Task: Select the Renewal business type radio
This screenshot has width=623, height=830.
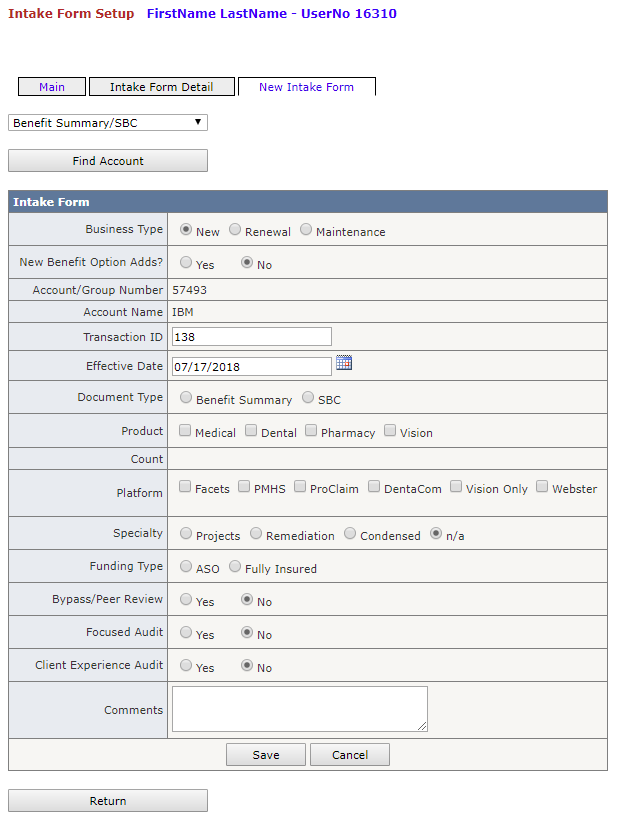Action: click(x=235, y=230)
